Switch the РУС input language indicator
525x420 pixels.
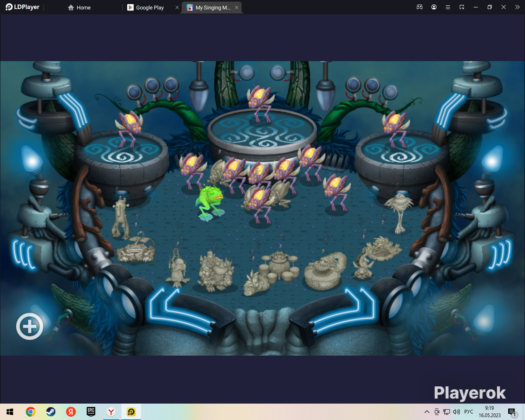coord(469,412)
